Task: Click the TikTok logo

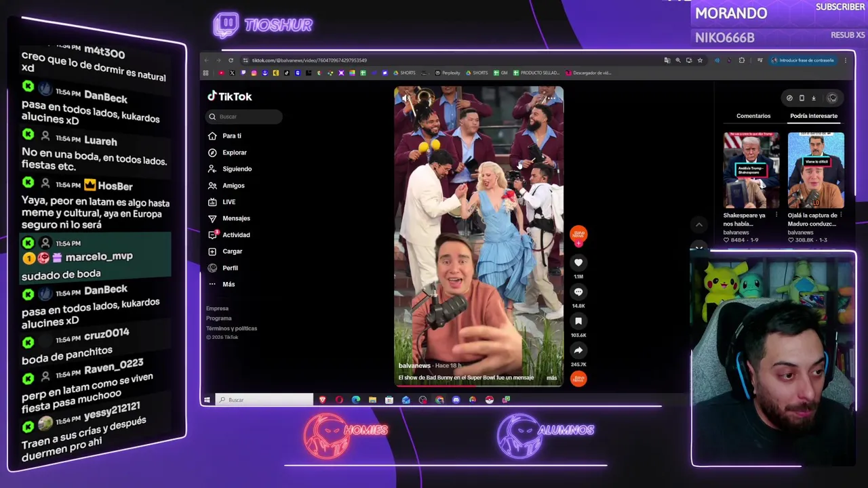Action: [x=230, y=96]
